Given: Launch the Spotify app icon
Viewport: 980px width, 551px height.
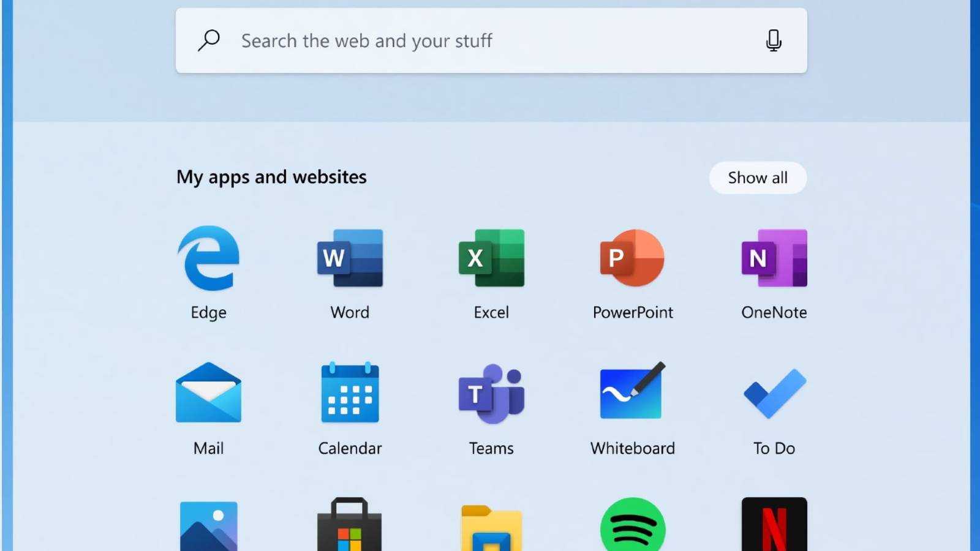Looking at the screenshot, I should 633,525.
